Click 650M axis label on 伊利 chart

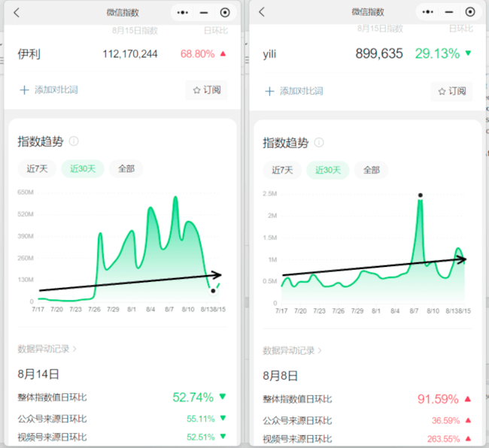[26, 192]
